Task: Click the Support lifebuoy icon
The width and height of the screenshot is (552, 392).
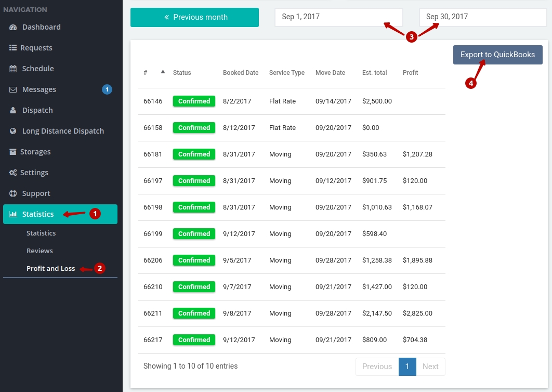Action: pos(13,193)
